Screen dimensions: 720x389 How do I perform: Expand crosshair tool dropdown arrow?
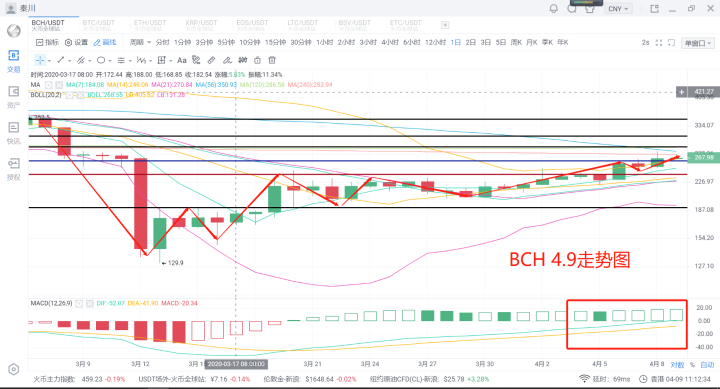[49, 61]
